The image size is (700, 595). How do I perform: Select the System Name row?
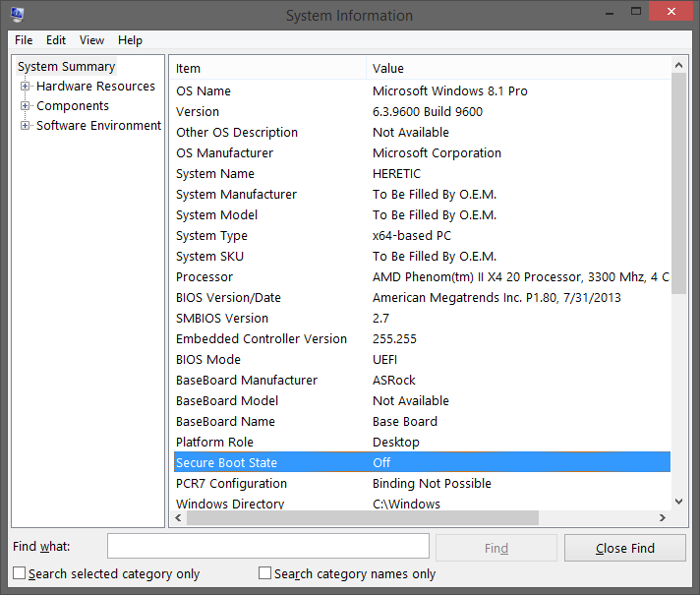click(x=422, y=174)
